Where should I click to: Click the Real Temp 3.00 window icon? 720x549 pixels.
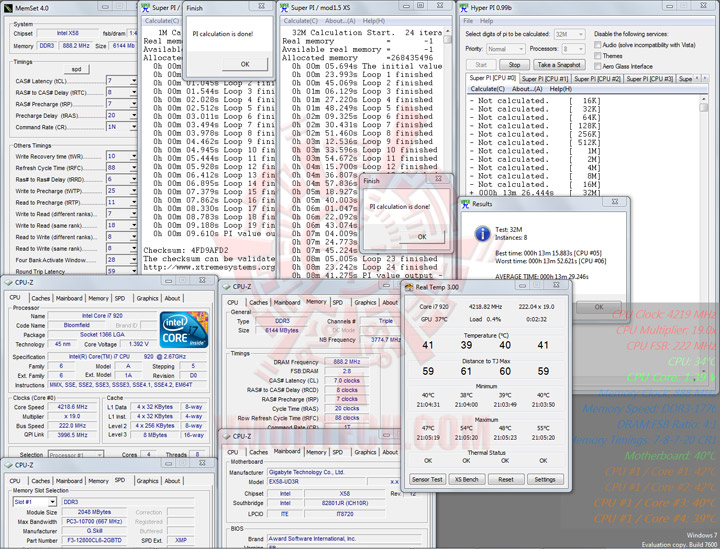point(409,287)
